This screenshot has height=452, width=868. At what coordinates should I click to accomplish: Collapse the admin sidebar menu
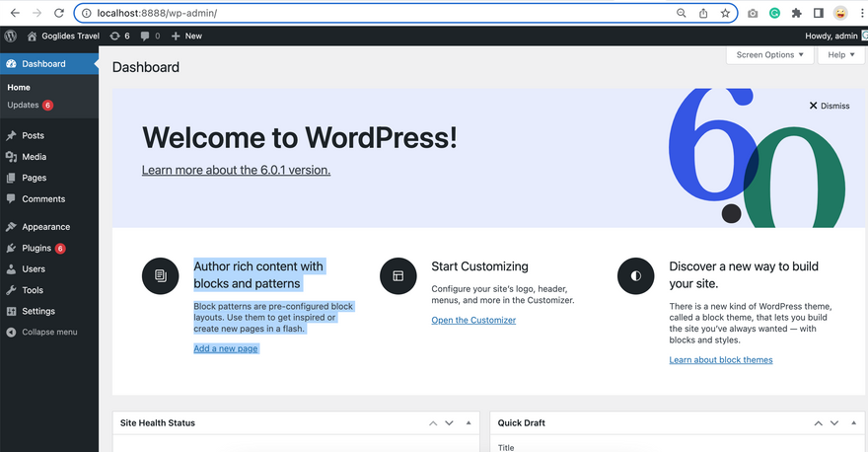tap(48, 332)
